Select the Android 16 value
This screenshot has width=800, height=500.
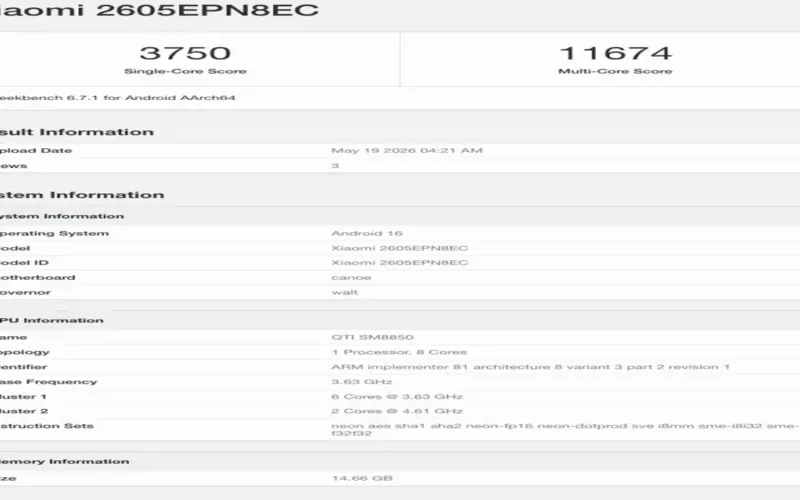tap(367, 233)
